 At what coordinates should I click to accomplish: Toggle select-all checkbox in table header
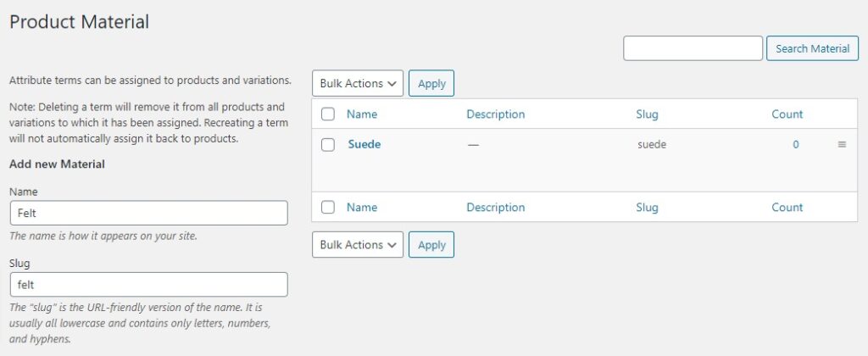coord(328,114)
